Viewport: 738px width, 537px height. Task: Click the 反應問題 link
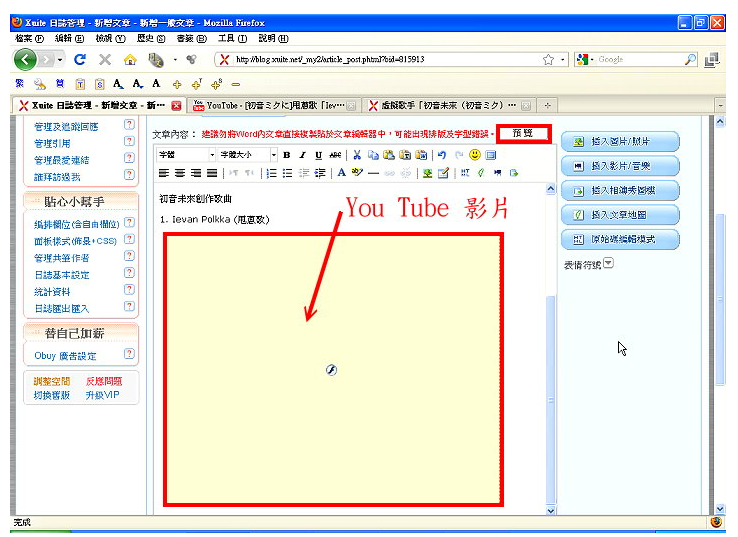coord(104,381)
